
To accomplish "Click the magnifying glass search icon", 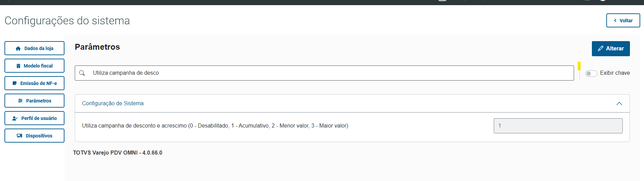I will [x=82, y=73].
